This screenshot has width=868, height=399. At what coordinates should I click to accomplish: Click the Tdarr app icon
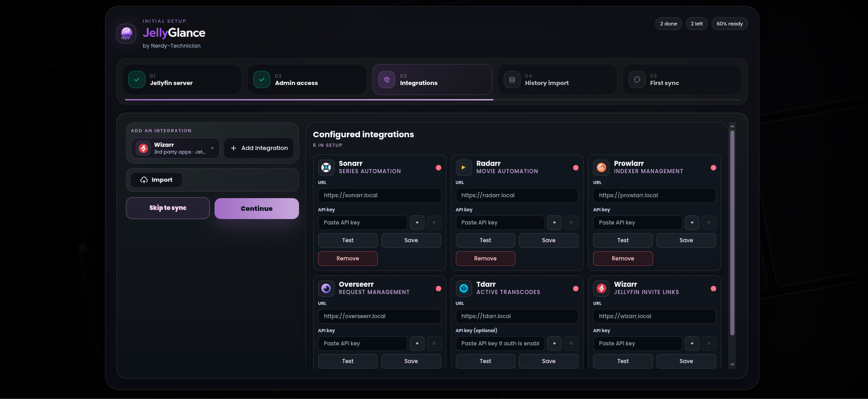coord(464,288)
